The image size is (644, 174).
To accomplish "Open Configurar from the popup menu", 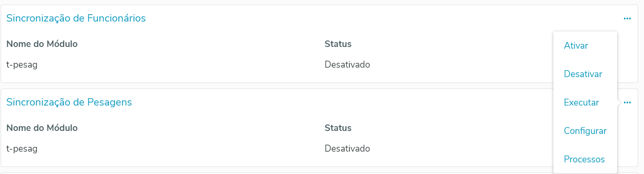I will pos(585,131).
